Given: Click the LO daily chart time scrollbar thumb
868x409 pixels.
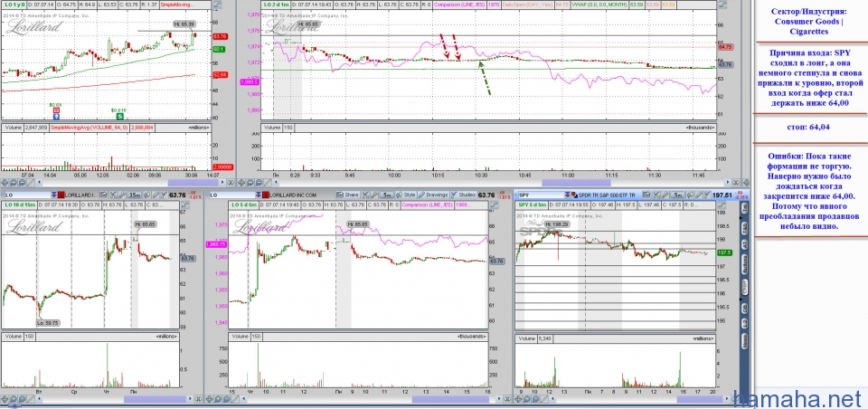Looking at the screenshot, I should (x=193, y=183).
